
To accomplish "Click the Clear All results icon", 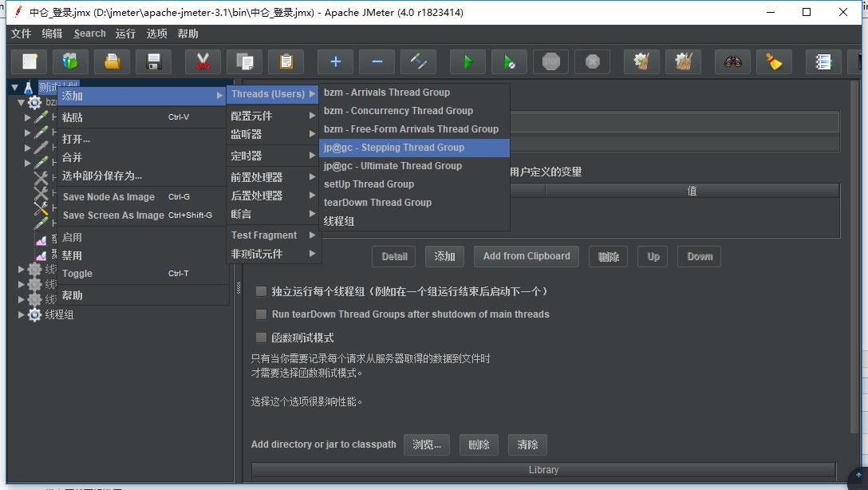I will click(683, 61).
